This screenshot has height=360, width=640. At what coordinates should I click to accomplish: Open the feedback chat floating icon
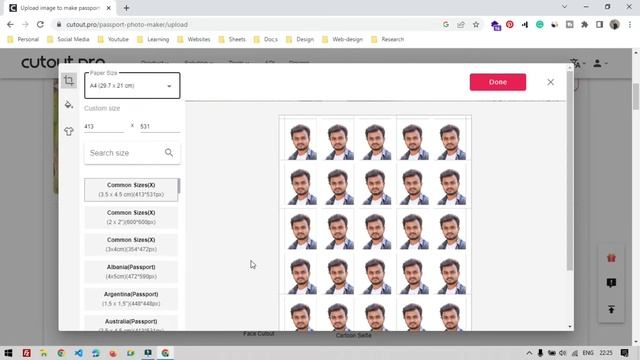point(611,283)
